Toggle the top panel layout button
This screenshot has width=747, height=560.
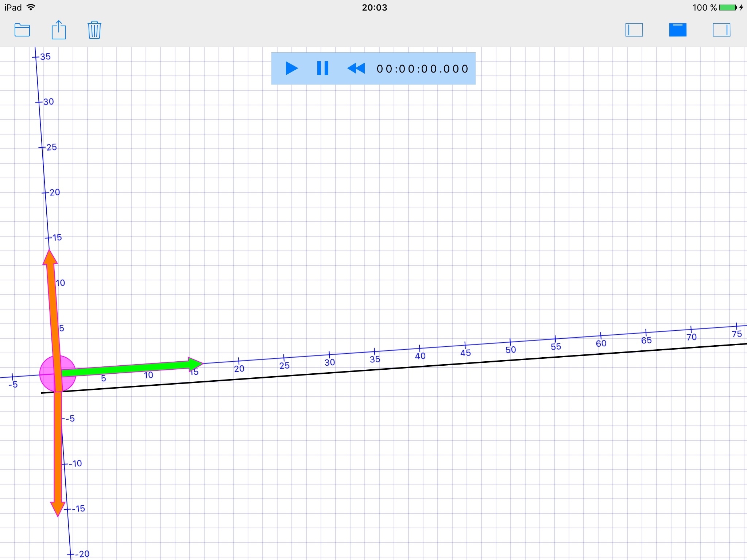[x=678, y=30]
